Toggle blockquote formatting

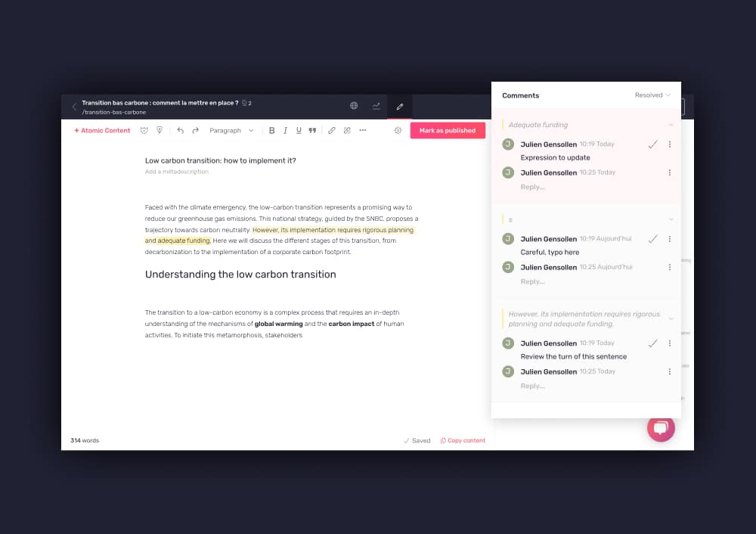[312, 130]
